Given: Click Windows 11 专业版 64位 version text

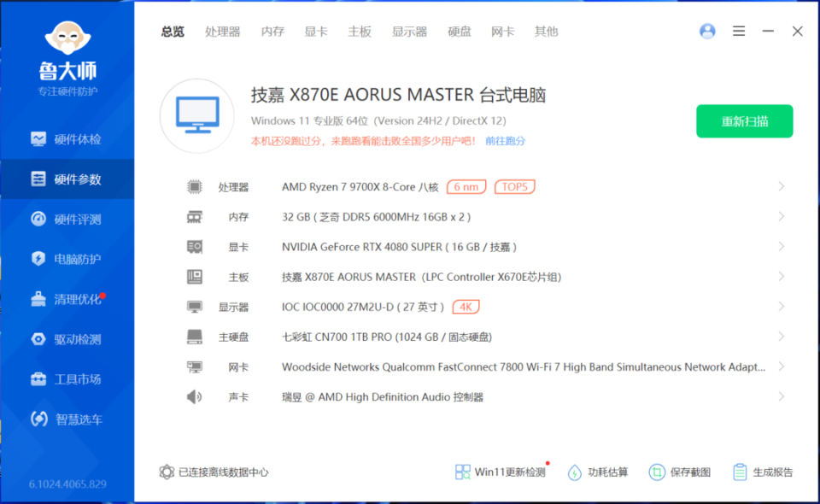Looking at the screenshot, I should click(378, 120).
